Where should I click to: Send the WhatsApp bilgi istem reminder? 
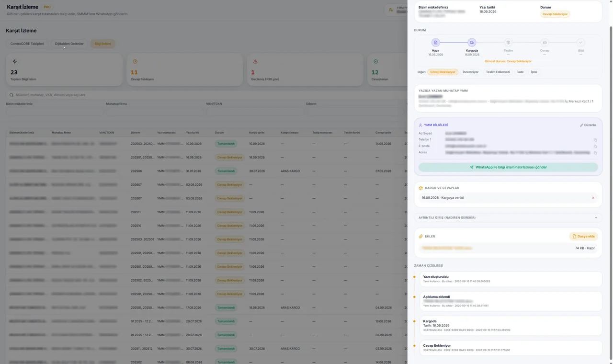point(508,167)
